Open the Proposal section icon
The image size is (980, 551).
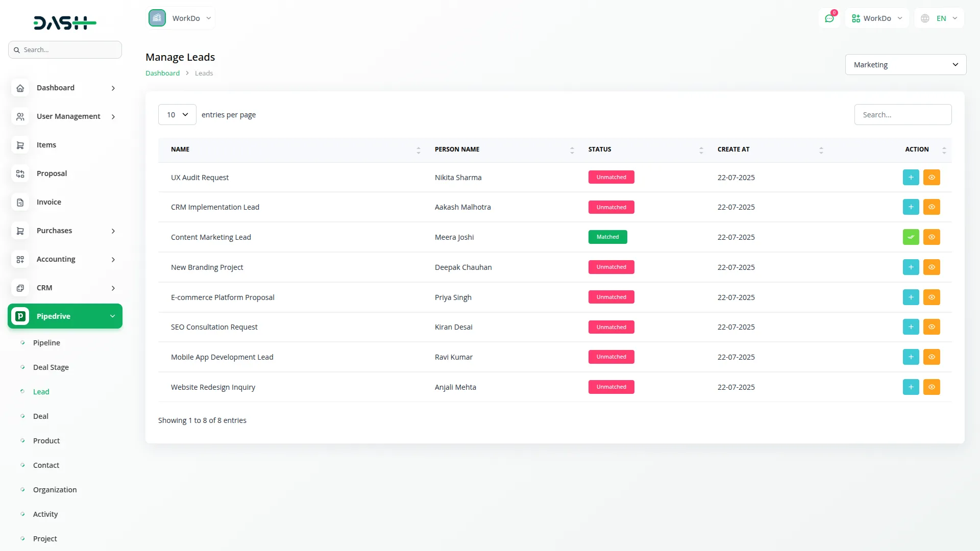(x=20, y=173)
